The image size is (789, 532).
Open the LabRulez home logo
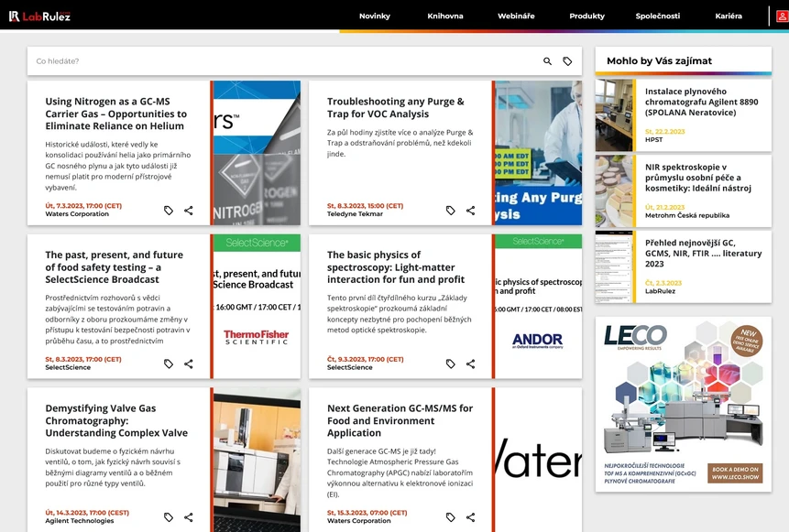tap(41, 14)
